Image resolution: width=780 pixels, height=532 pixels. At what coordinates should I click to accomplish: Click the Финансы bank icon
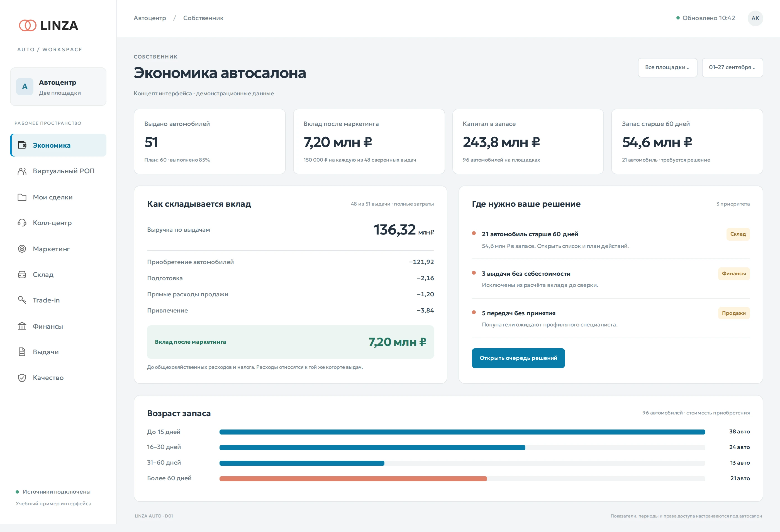tap(22, 326)
